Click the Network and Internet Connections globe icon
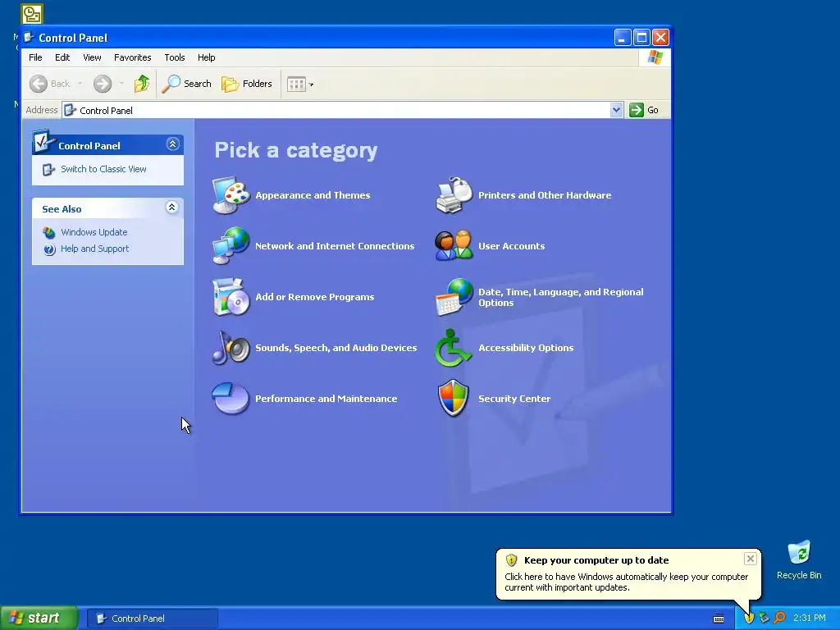840x630 pixels. tap(231, 246)
